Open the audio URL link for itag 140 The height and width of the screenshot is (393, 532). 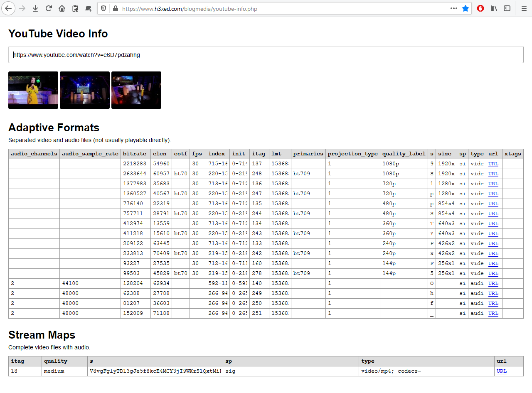point(493,283)
